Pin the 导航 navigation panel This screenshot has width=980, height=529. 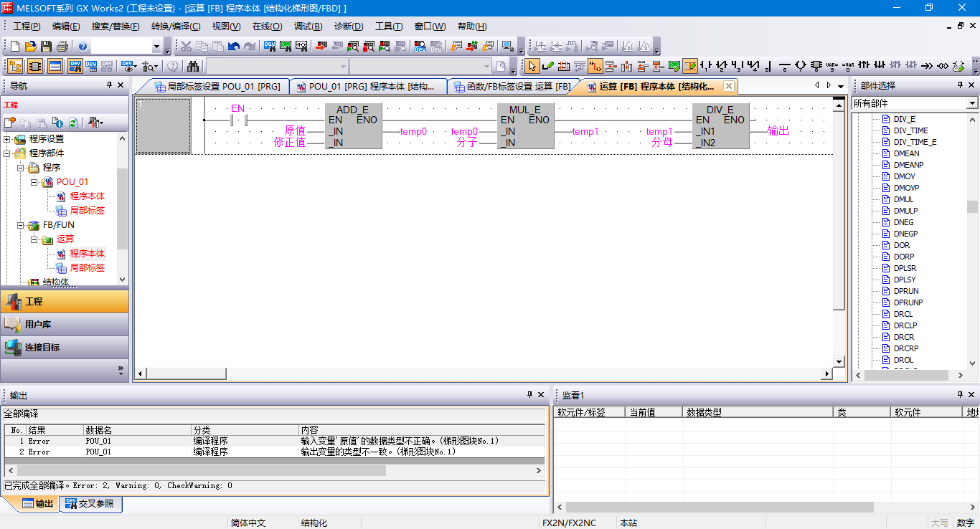point(109,85)
